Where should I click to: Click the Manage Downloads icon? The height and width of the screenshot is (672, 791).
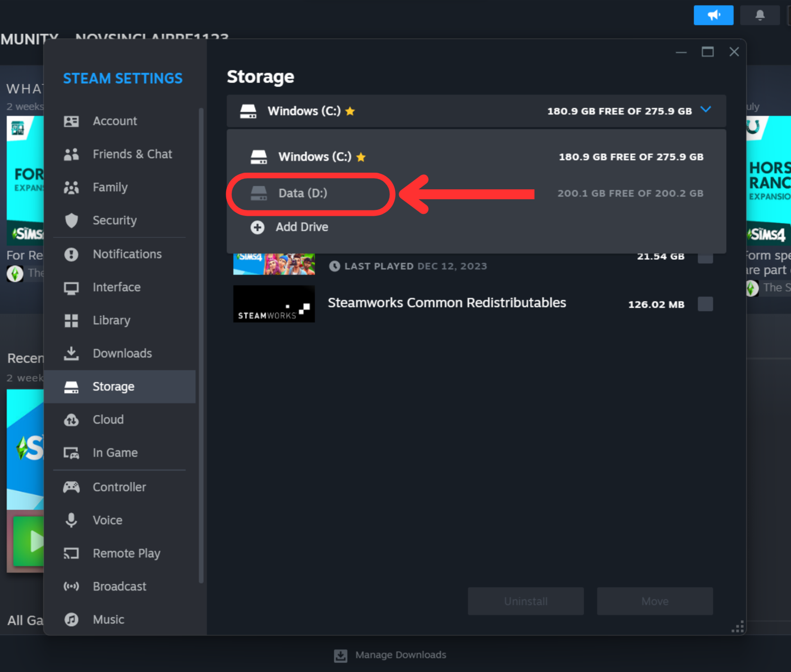click(340, 655)
